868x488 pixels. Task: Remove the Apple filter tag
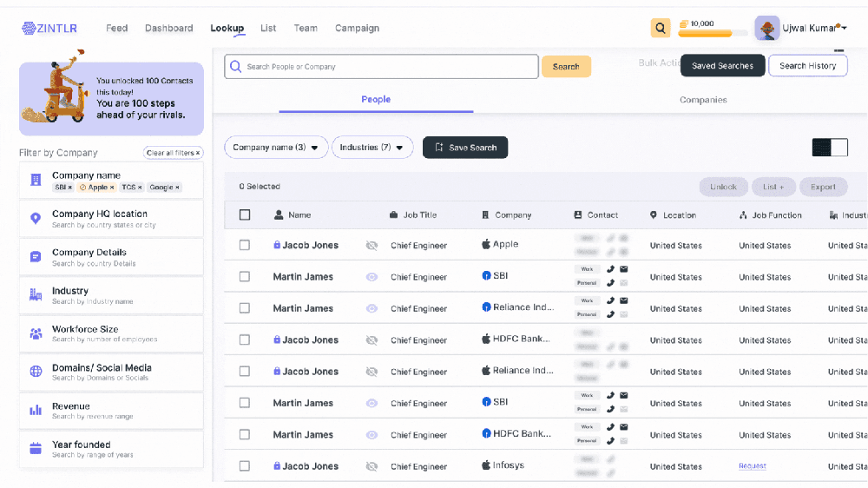112,188
